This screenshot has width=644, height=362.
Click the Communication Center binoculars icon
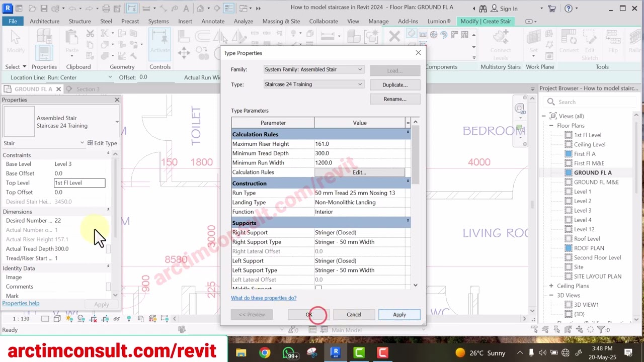[482, 8]
